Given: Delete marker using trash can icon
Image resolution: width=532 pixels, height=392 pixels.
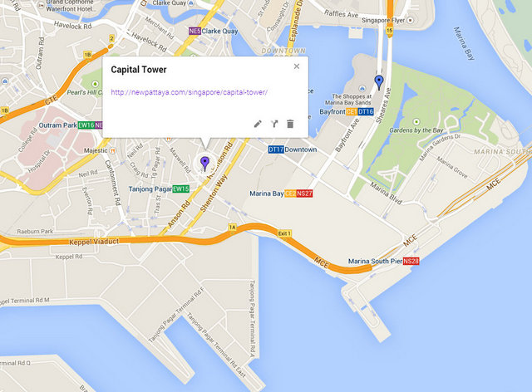Looking at the screenshot, I should pyautogui.click(x=290, y=124).
